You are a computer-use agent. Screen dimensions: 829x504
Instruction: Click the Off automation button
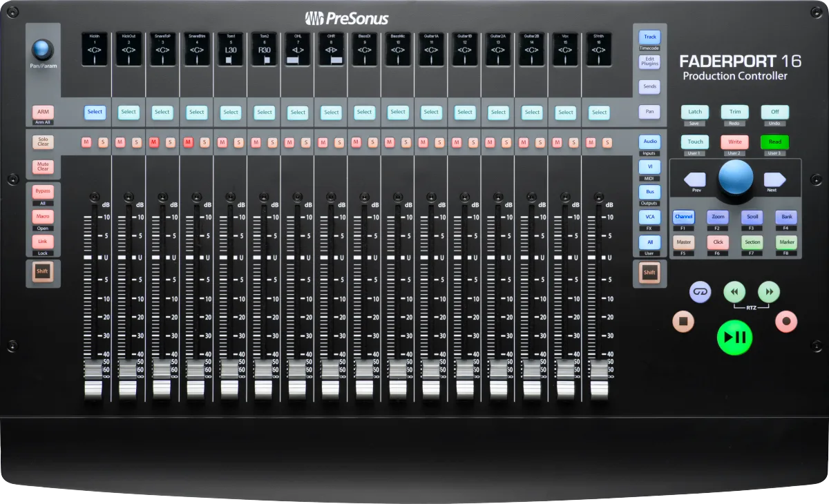(x=775, y=112)
